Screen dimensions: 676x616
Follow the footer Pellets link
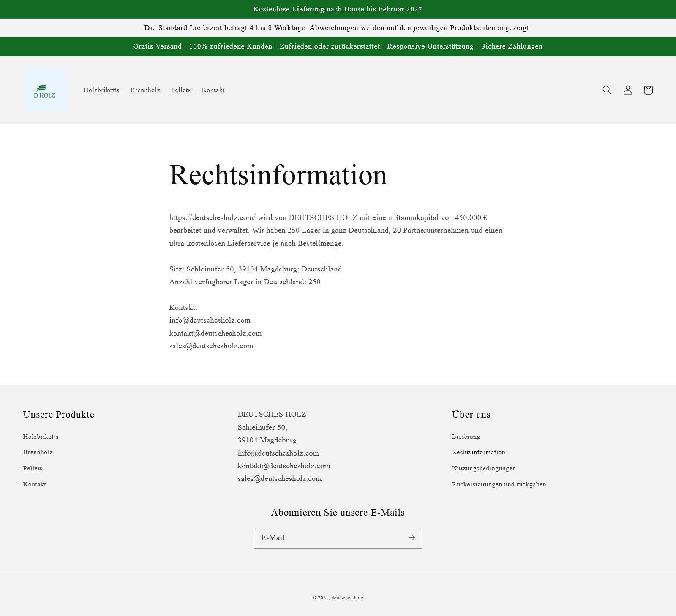pos(33,468)
